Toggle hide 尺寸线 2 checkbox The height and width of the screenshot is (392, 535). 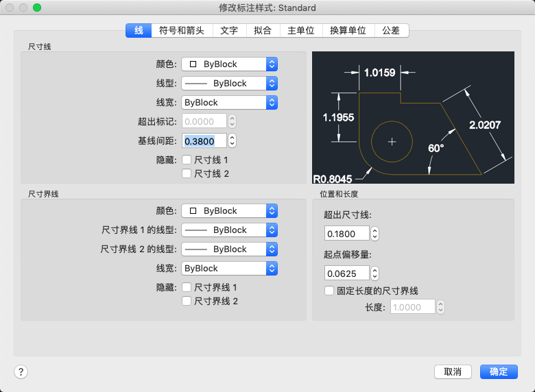(x=187, y=173)
